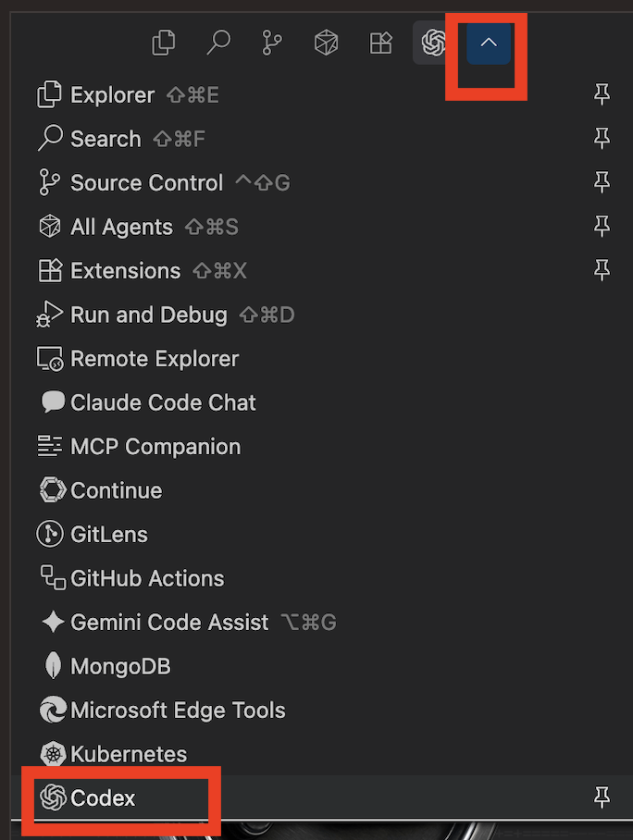Toggle the pin beside Source Control
The image size is (633, 840).
(x=602, y=182)
